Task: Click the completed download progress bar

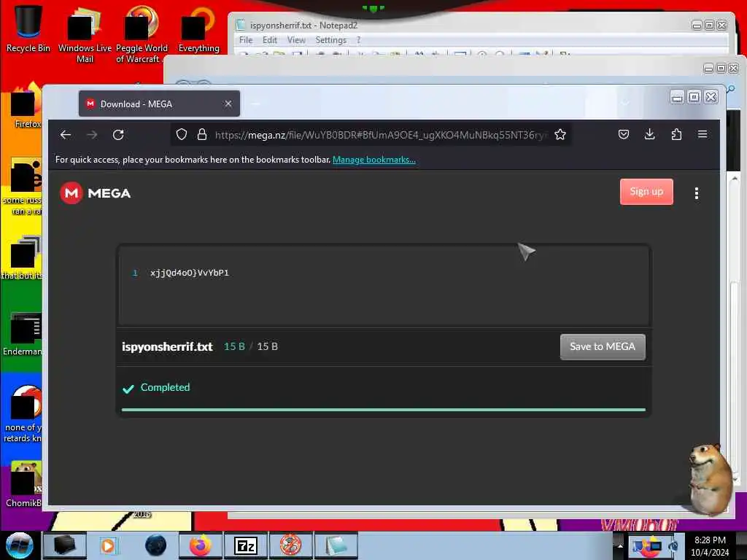Action: (384, 410)
